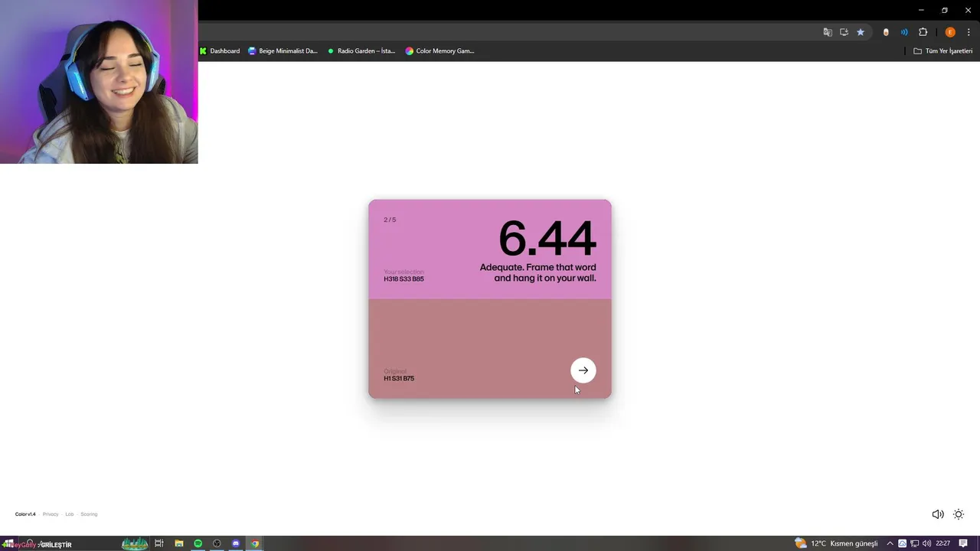Open OBS Studio from the taskbar

[217, 543]
